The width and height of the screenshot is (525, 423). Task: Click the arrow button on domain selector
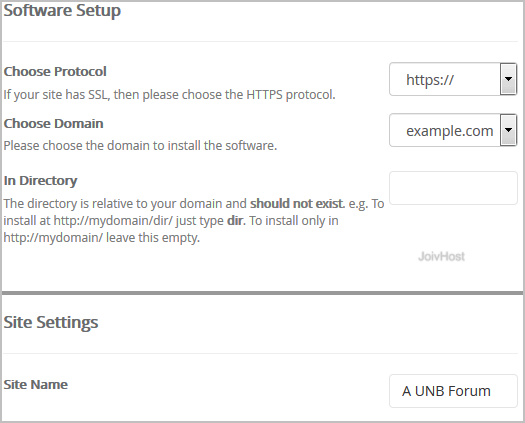pyautogui.click(x=508, y=130)
